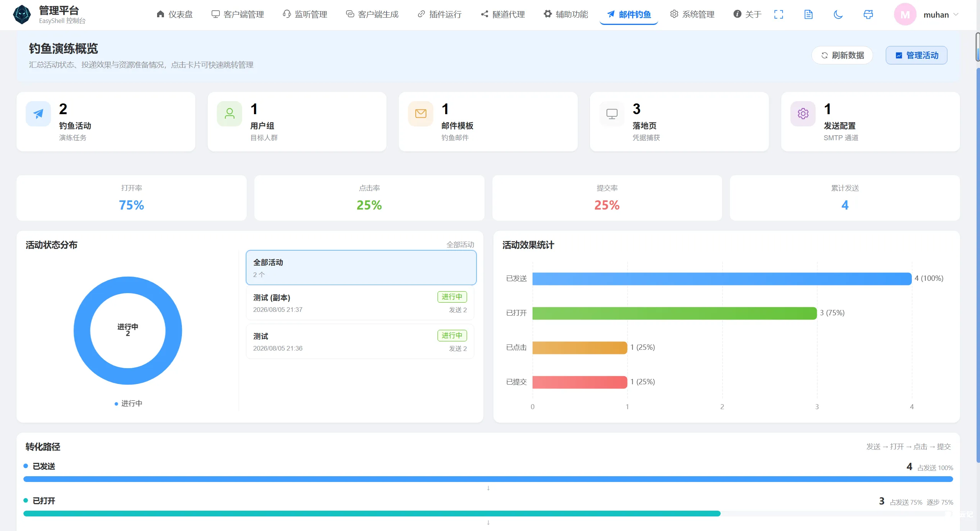The image size is (980, 531).
Task: Click the 转化路径 section title
Action: pyautogui.click(x=43, y=447)
